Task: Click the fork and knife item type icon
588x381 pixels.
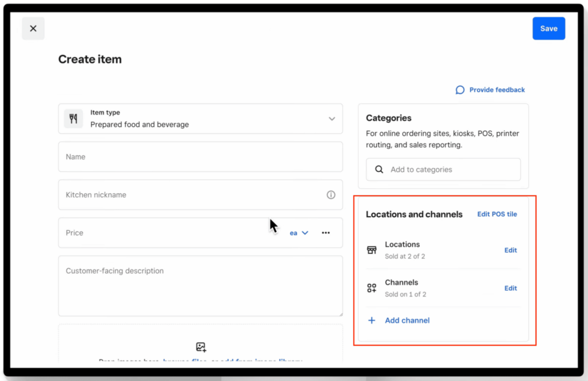Action: click(73, 118)
